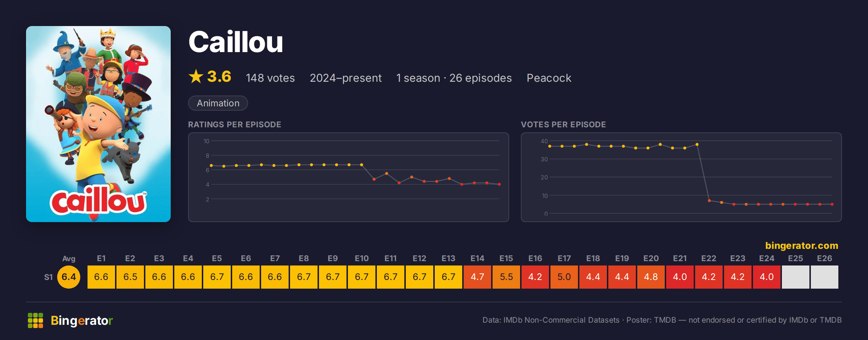868x340 pixels.
Task: Select the E15 rating cell 5.5
Action: [506, 277]
